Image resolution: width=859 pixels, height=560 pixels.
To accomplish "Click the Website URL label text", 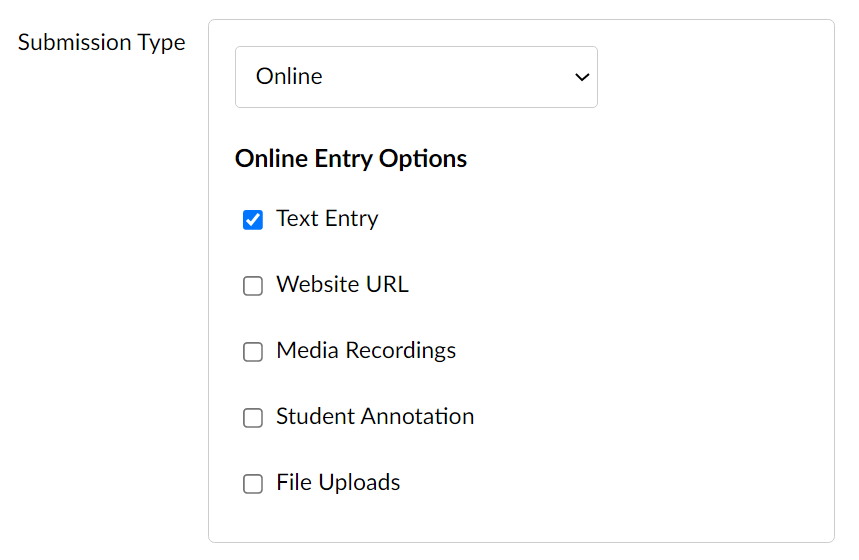I will 342,284.
